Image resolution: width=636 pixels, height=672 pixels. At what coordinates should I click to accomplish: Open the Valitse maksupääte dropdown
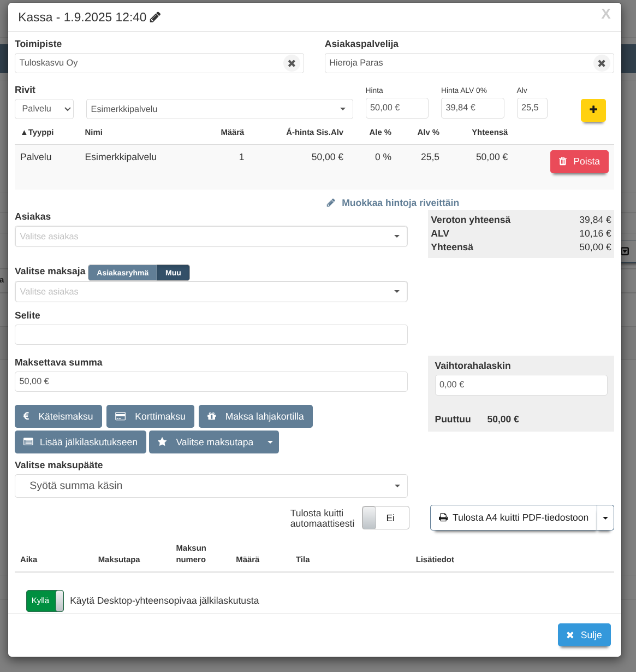[211, 486]
